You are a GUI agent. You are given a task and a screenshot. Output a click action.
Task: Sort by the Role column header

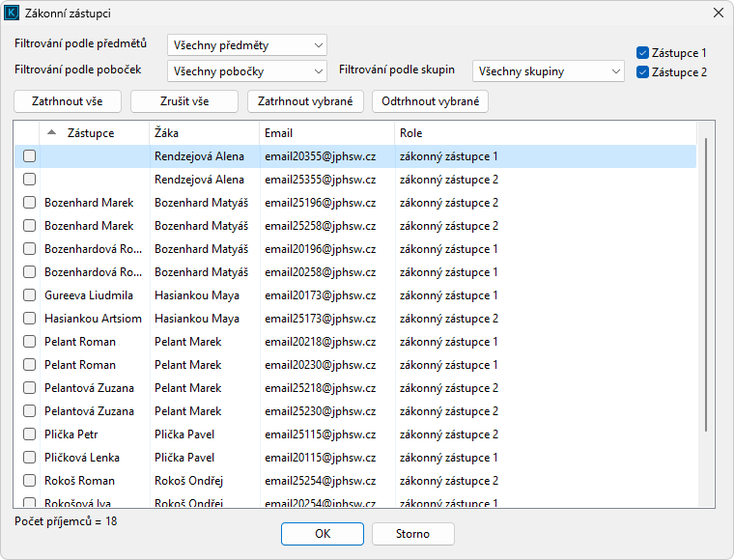(541, 133)
